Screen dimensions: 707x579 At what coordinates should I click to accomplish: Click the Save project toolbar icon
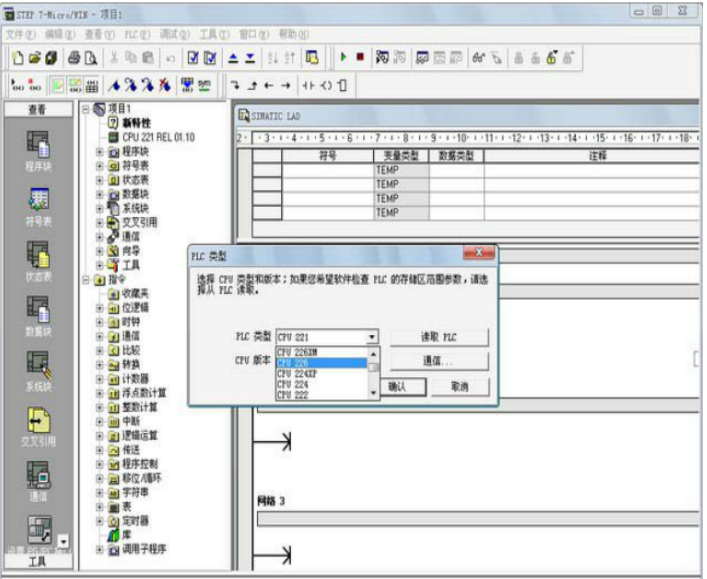pos(51,58)
